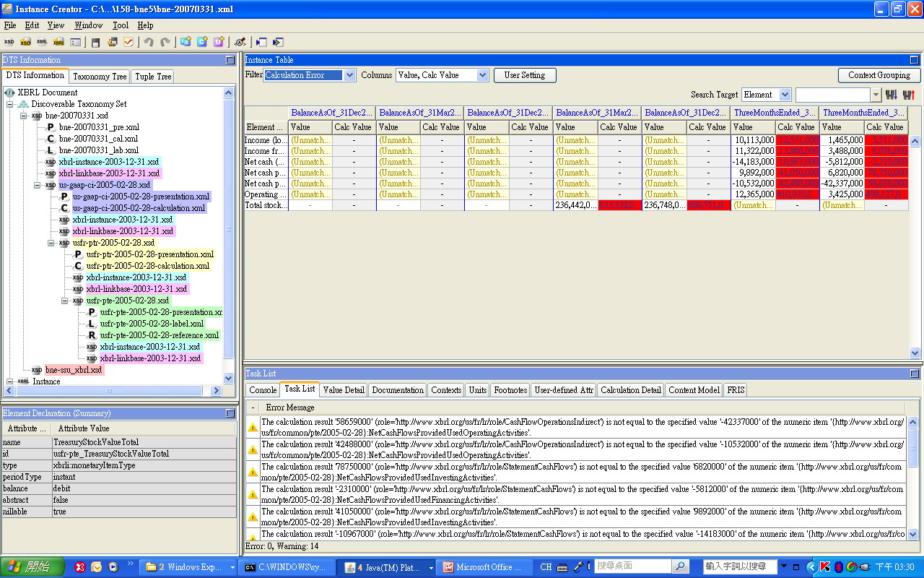Screen dimensions: 924x578
Task: Open the Microsoft Office taskbar button
Action: point(485,567)
